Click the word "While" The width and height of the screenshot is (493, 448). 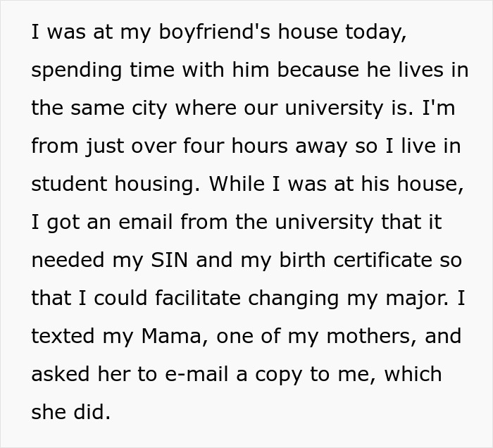(x=237, y=185)
